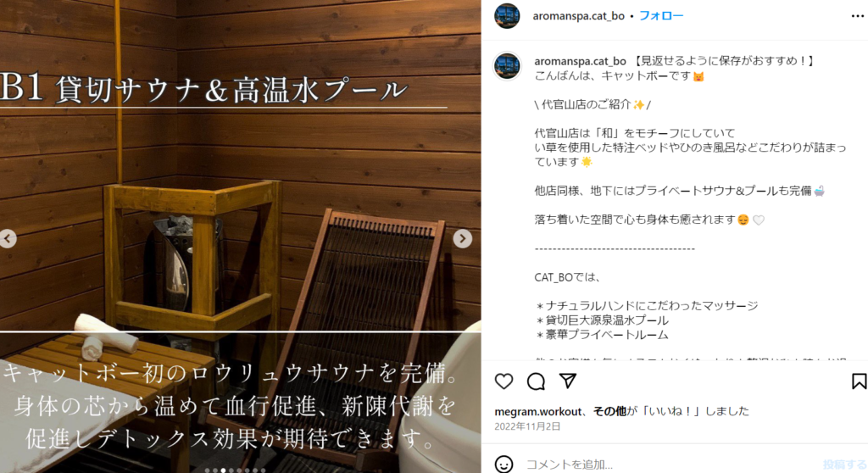Click the フォロー follow button
The height and width of the screenshot is (473, 868).
pyautogui.click(x=661, y=15)
